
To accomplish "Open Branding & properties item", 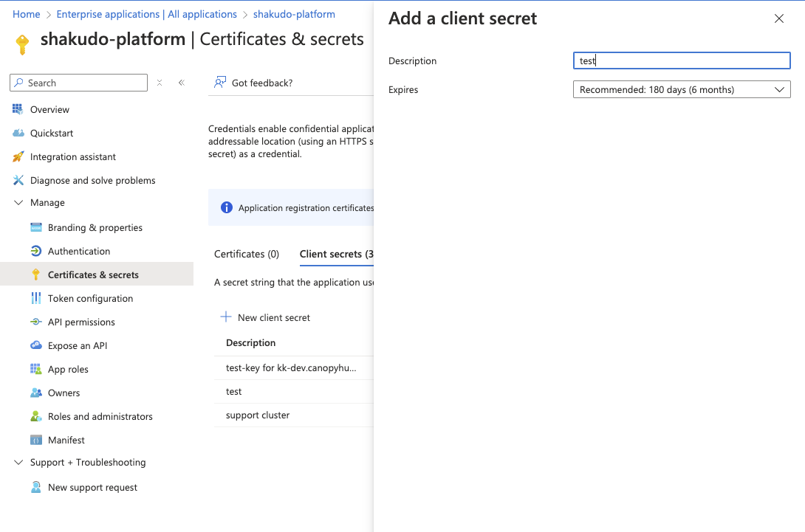I will pos(97,227).
